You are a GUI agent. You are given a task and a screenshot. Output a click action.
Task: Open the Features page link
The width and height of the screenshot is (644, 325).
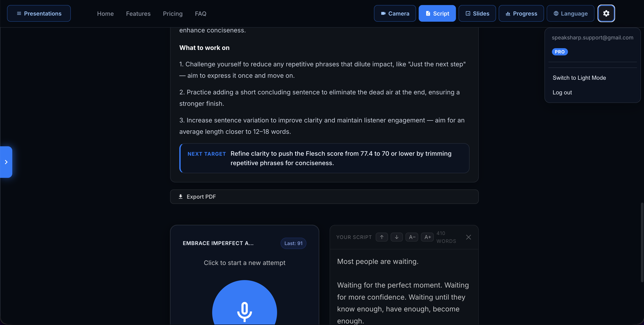click(138, 14)
